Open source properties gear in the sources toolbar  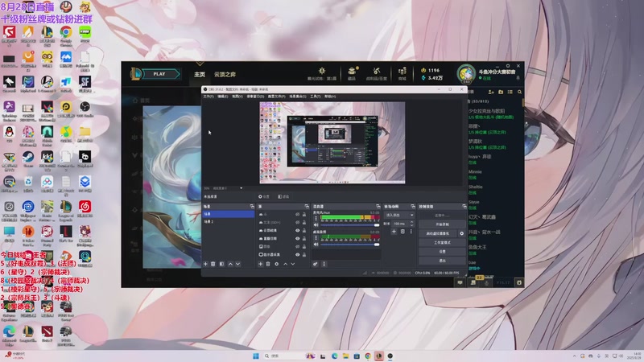(x=276, y=264)
